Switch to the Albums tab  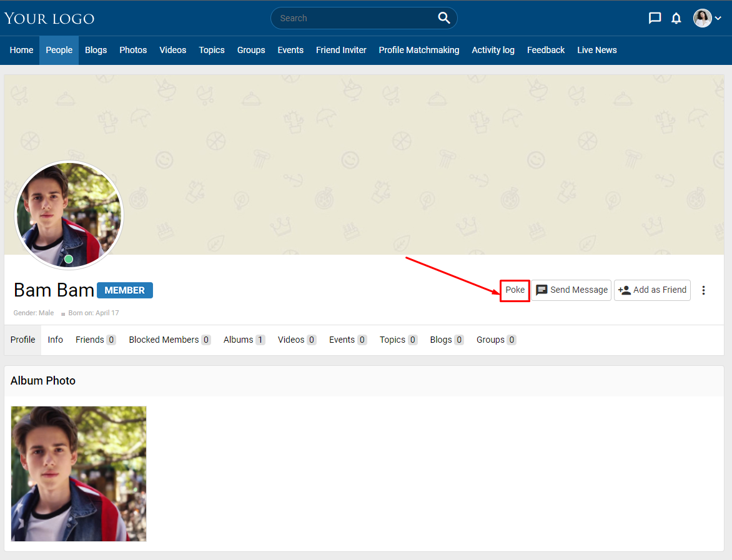[244, 340]
